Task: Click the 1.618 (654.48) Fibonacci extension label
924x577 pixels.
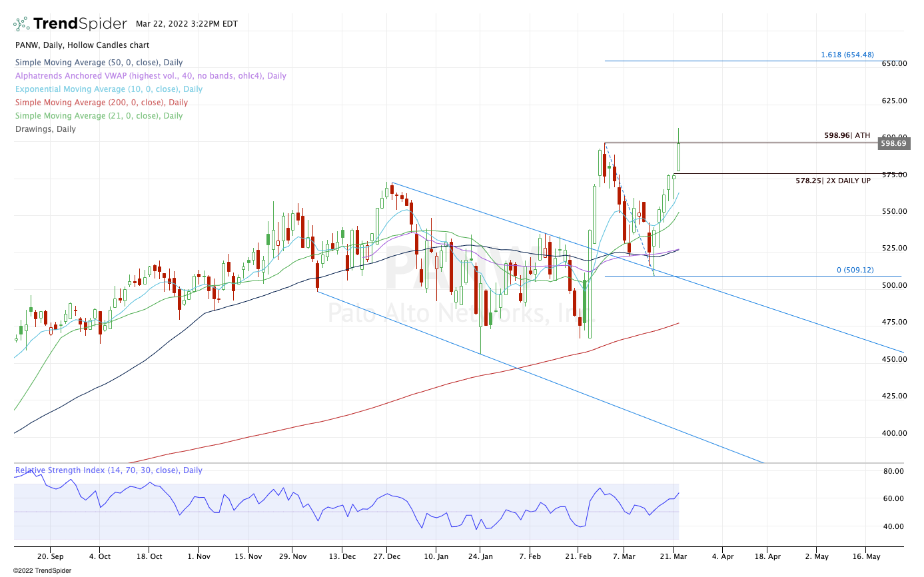Action: point(847,55)
